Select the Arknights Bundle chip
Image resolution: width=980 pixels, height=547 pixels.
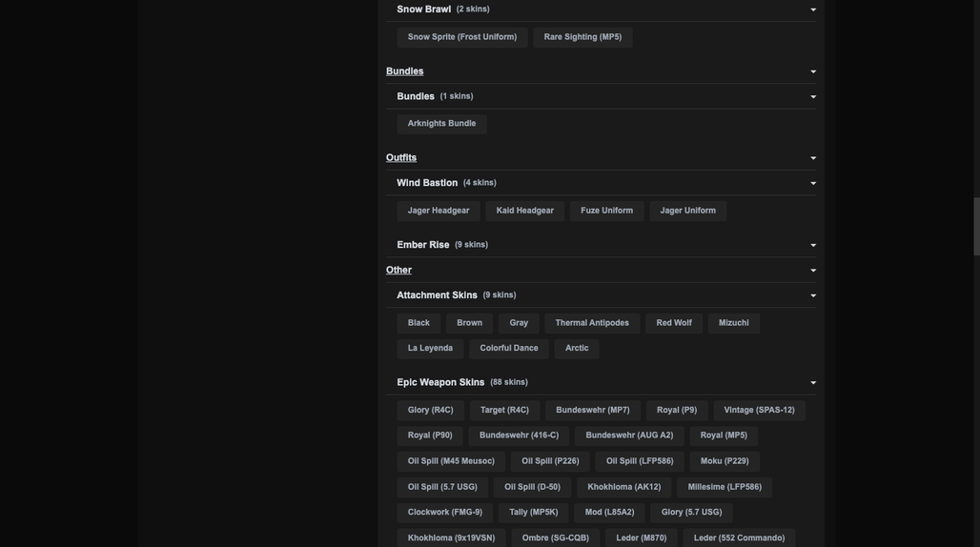[442, 124]
